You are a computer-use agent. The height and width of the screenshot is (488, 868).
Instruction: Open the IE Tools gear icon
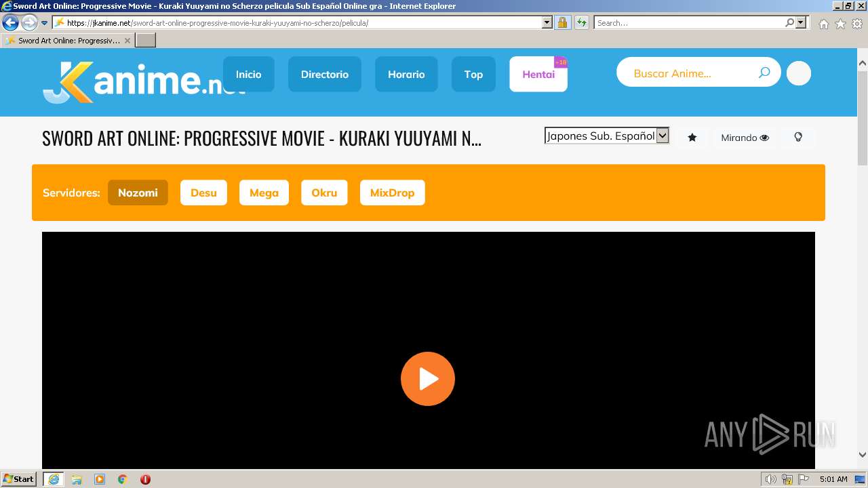click(857, 24)
